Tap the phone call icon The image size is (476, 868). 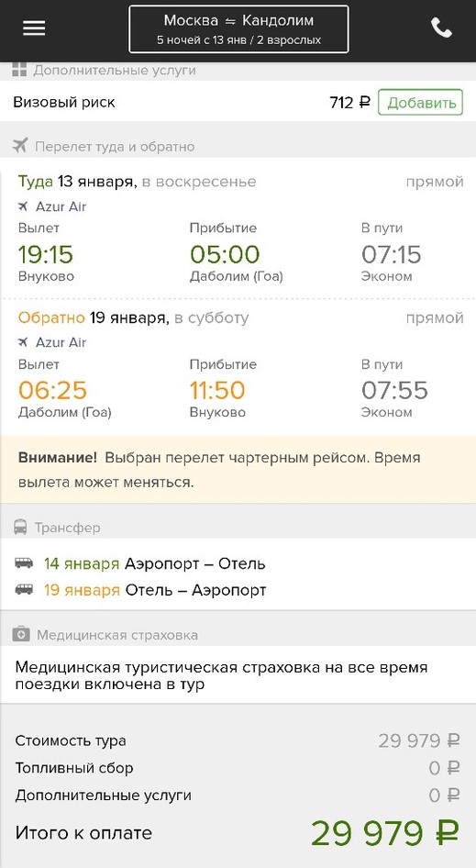441,28
